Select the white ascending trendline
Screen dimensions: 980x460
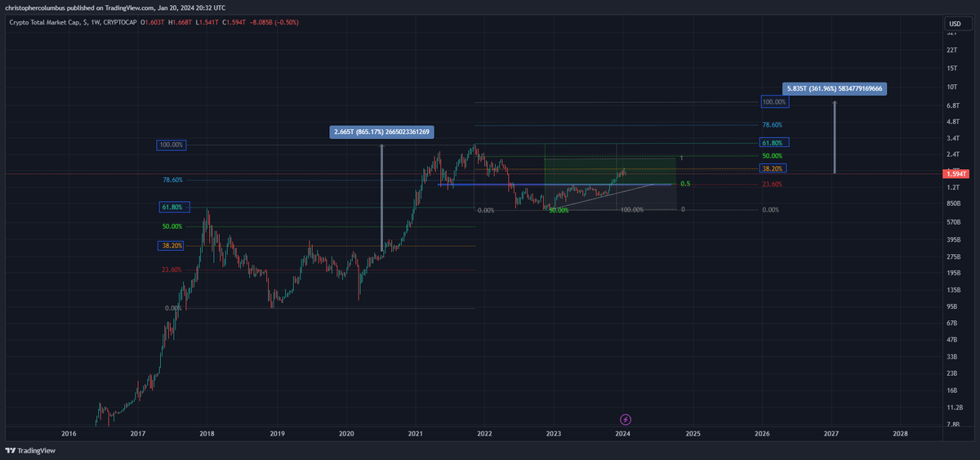(x=604, y=197)
